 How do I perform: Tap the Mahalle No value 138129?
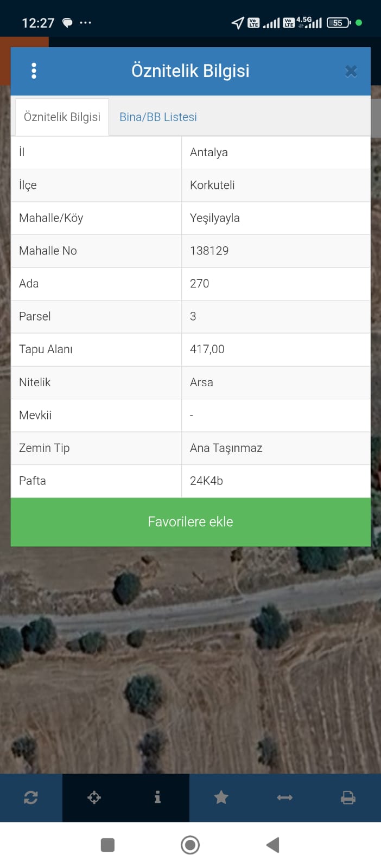(x=209, y=251)
